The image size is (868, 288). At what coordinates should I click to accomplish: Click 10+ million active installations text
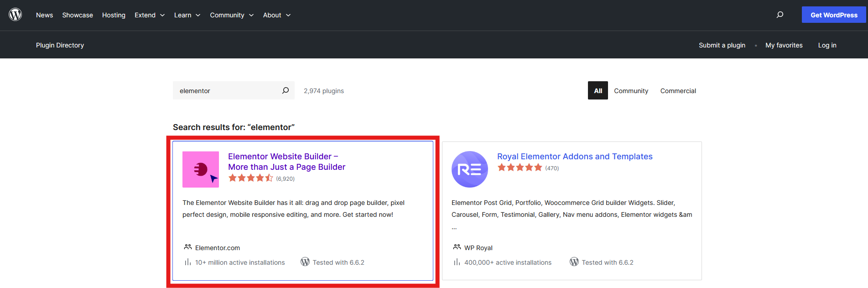(x=240, y=262)
